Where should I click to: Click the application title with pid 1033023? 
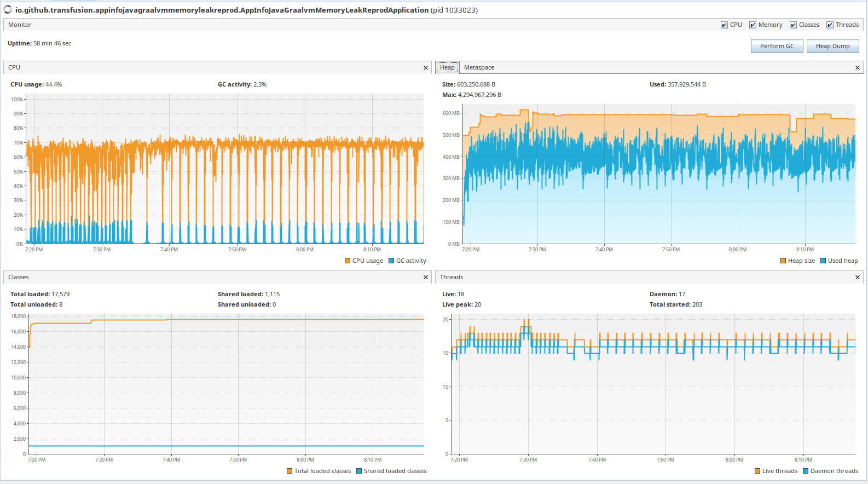click(246, 10)
